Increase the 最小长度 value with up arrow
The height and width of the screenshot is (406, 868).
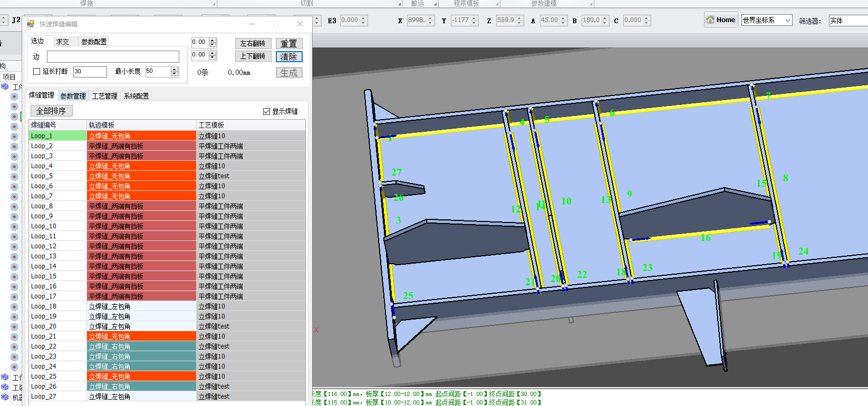click(175, 69)
